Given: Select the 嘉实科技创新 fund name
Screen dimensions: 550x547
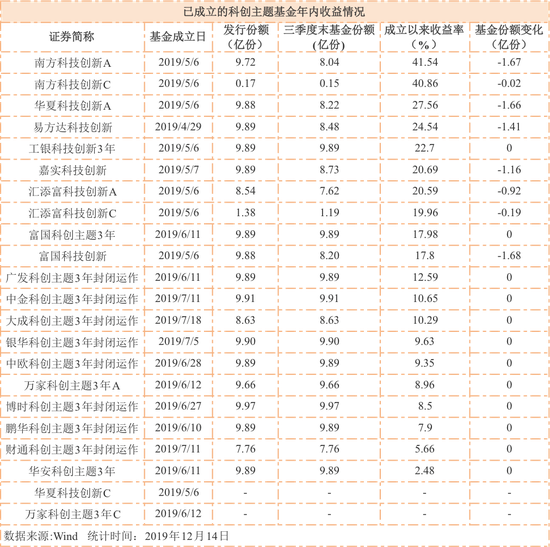Looking at the screenshot, I should (73, 170).
